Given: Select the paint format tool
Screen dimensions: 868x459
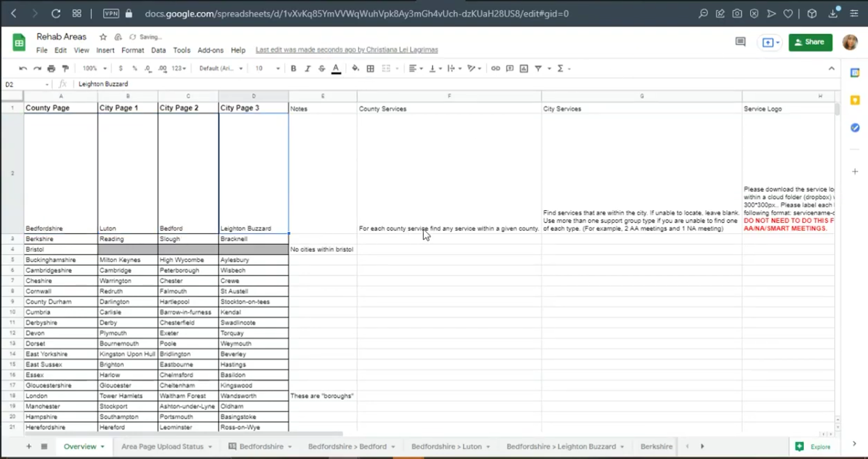Looking at the screenshot, I should tap(66, 68).
